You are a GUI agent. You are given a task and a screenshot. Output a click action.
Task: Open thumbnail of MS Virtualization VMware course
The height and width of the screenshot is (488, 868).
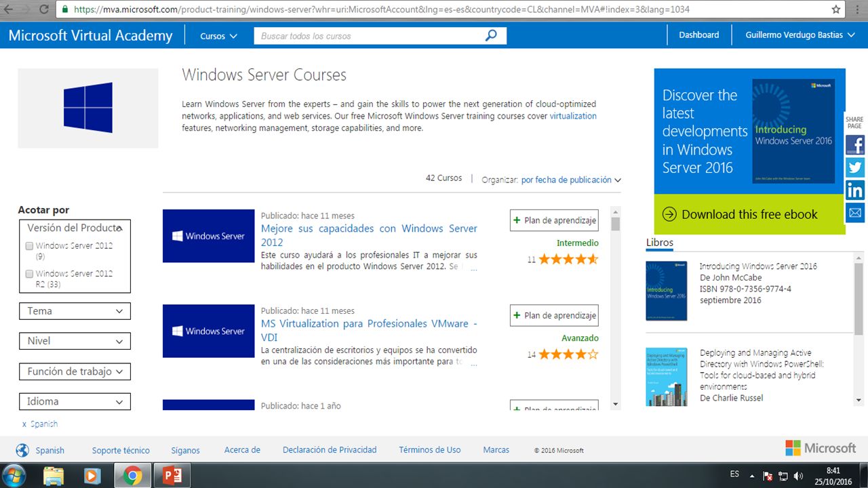click(x=208, y=331)
